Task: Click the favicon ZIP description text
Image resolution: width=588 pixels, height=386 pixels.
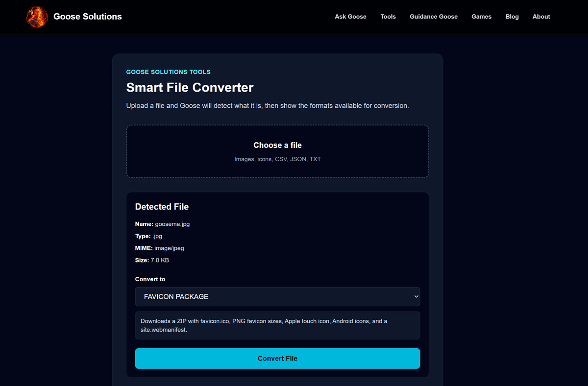Action: (x=264, y=326)
